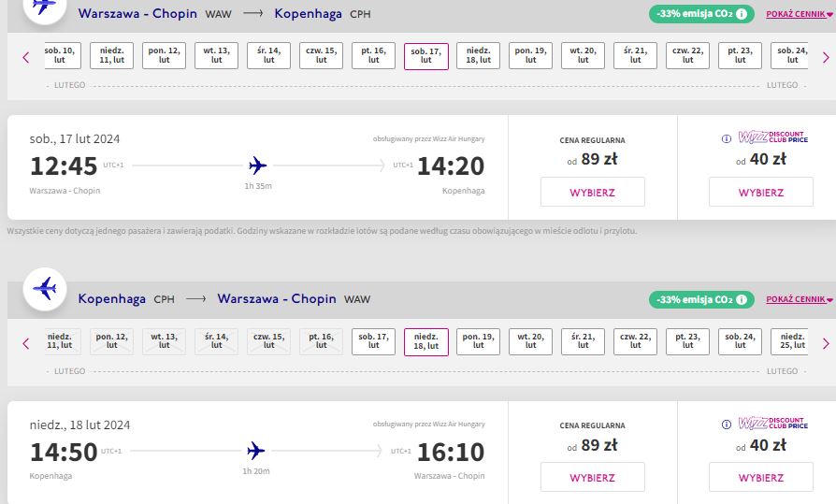Select return date niedz. 25, lut
This screenshot has width=836, height=504.
[x=789, y=341]
